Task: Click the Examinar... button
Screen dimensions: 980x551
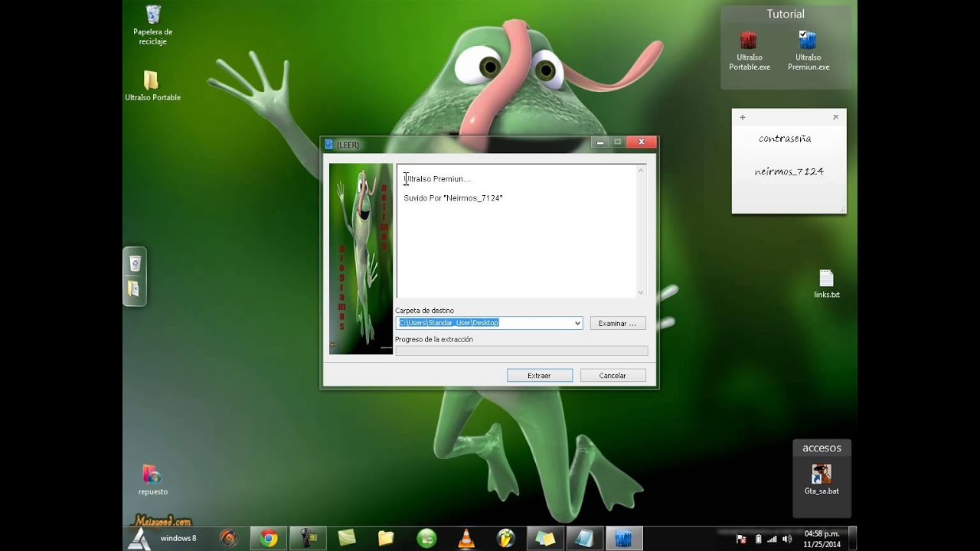Action: coord(617,324)
